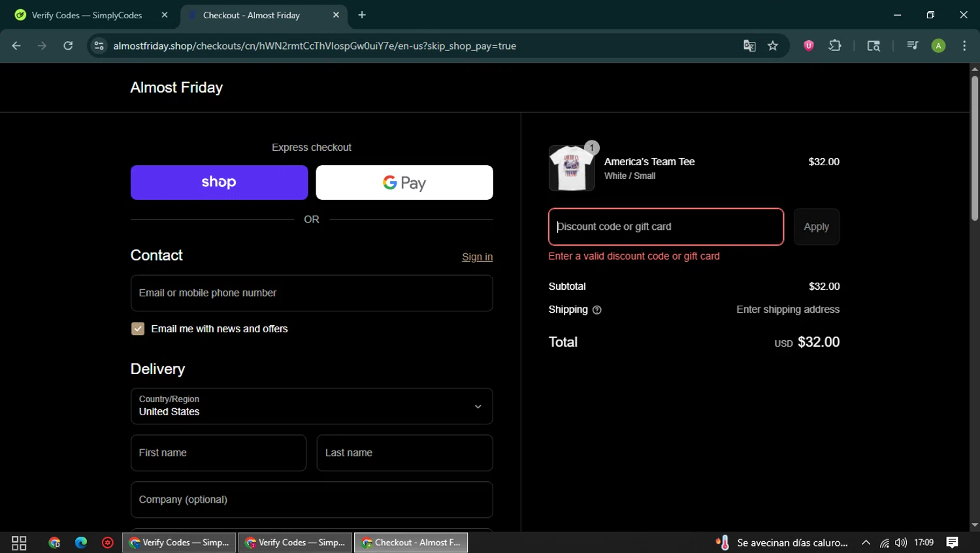Viewport: 980px width, 553px height.
Task: Reload the checkout page
Action: [68, 46]
